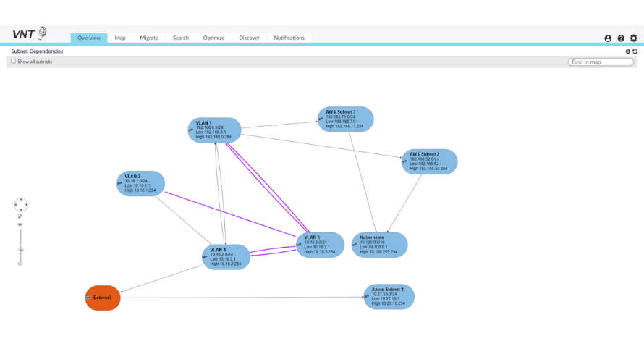This screenshot has width=644, height=362.
Task: Click the refresh icon beside Subnet Dependencies
Action: pyautogui.click(x=635, y=51)
